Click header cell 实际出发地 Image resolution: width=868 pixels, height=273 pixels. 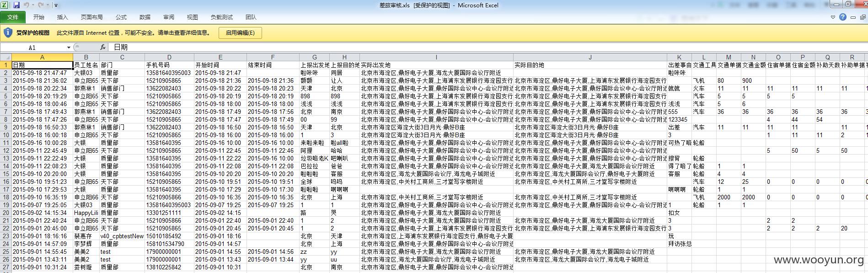click(436, 65)
